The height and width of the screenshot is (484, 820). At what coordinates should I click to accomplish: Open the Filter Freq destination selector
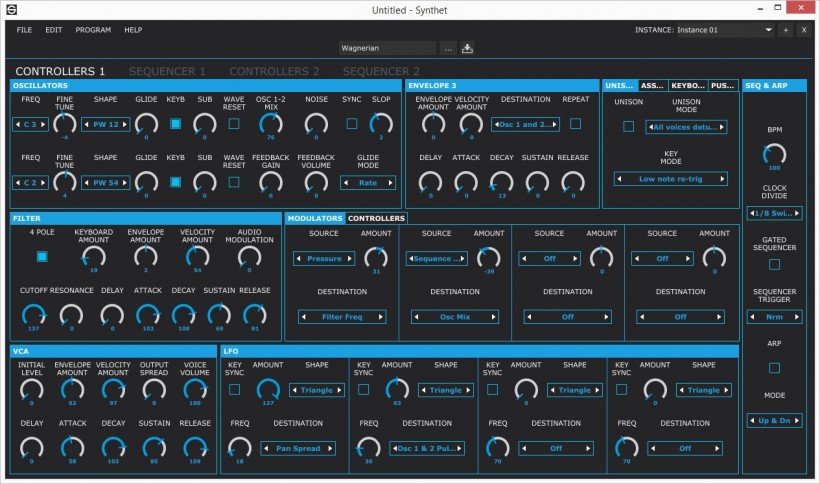(x=342, y=317)
